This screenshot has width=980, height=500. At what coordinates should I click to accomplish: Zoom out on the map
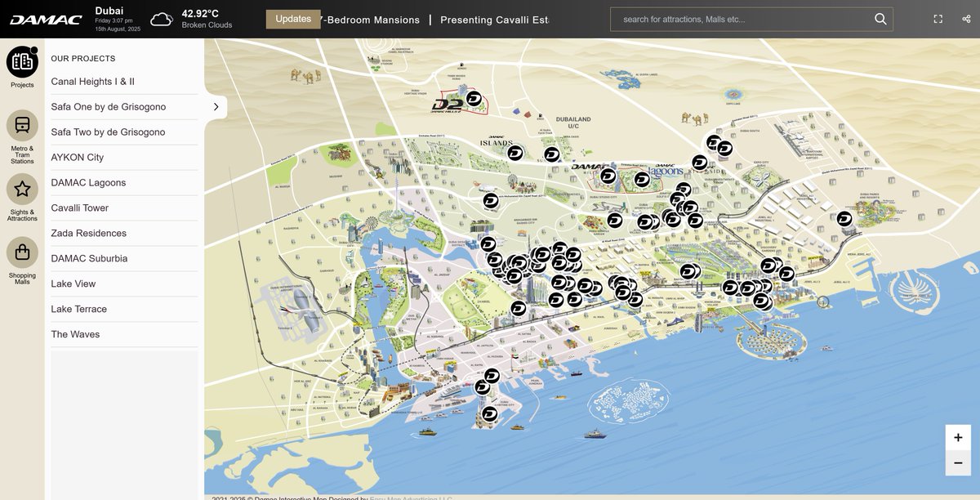(958, 462)
